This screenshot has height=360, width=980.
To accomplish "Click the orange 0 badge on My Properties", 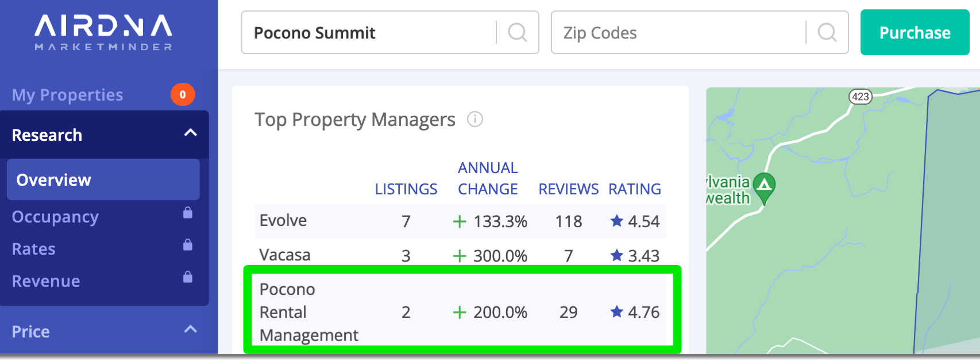I will 183,94.
